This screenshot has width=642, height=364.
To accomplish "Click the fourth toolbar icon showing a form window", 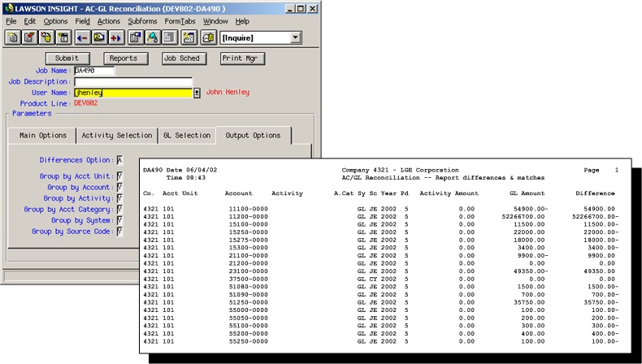I will (x=63, y=37).
